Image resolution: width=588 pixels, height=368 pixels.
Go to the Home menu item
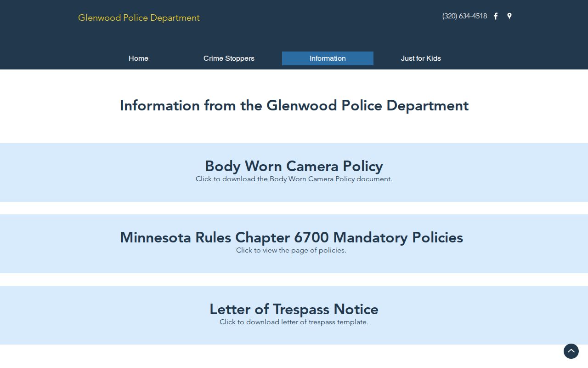pyautogui.click(x=138, y=58)
